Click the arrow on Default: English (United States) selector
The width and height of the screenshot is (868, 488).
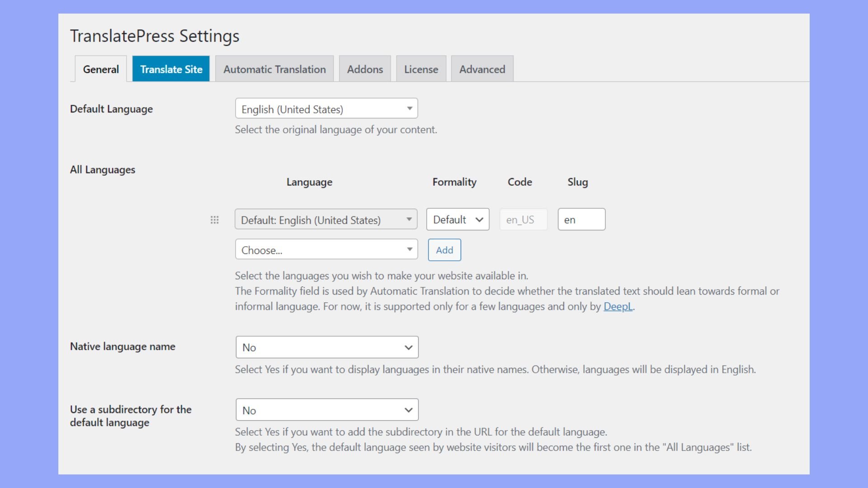click(x=409, y=219)
